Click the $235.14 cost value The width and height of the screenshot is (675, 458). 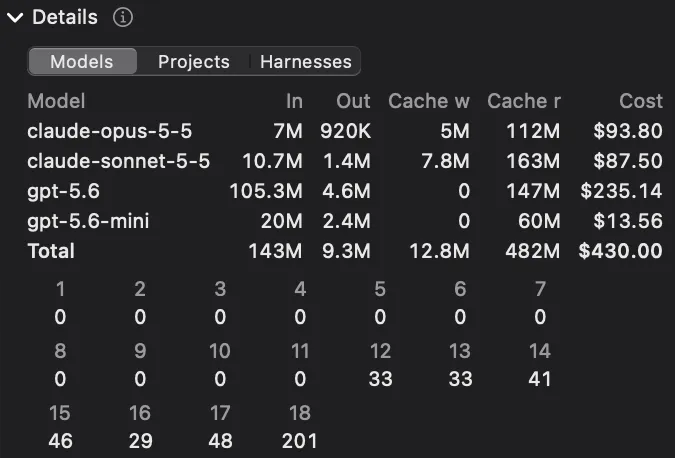(622, 192)
